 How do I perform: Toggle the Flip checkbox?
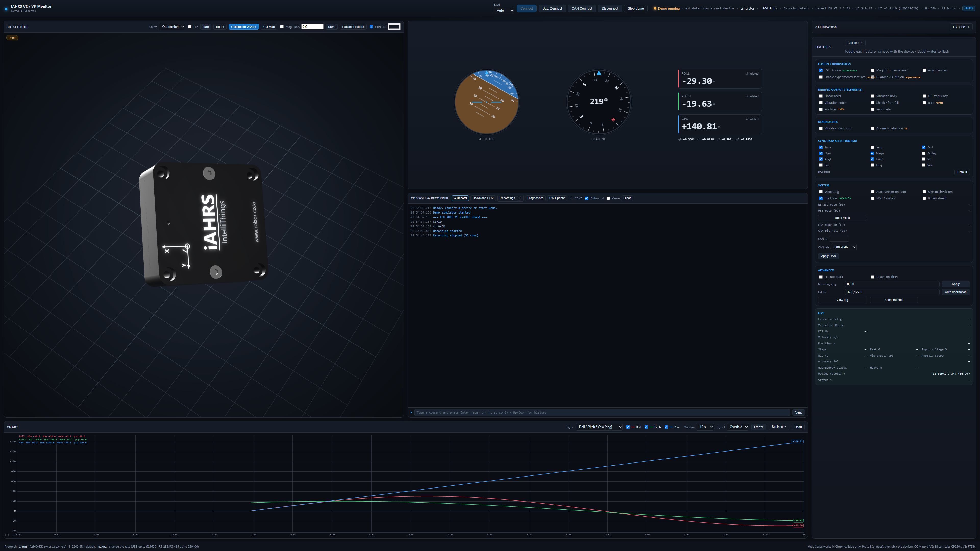(x=190, y=27)
